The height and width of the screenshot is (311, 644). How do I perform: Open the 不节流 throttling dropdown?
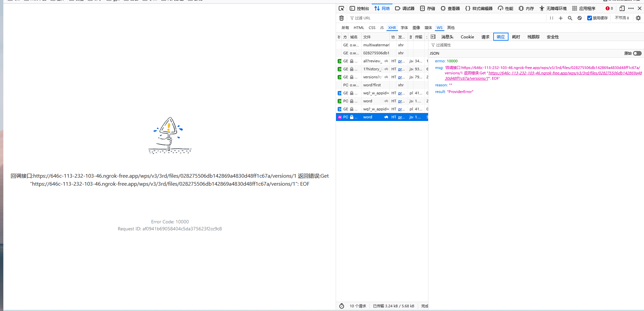pyautogui.click(x=622, y=18)
